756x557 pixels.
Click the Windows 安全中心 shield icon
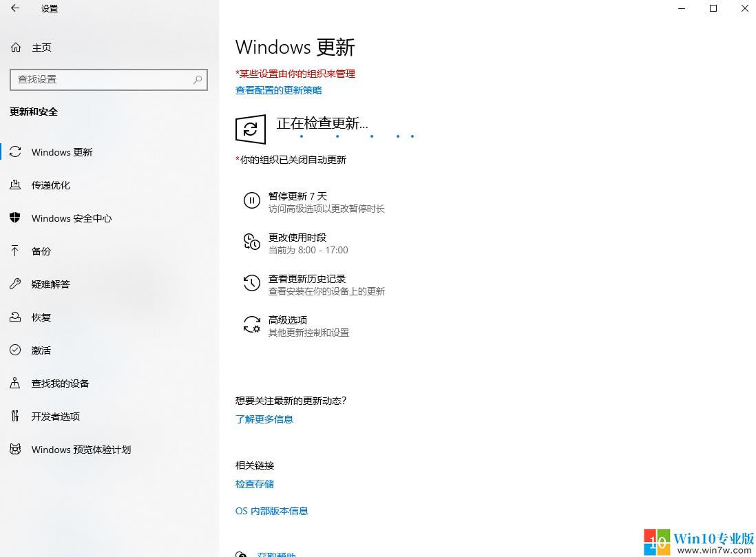point(15,218)
